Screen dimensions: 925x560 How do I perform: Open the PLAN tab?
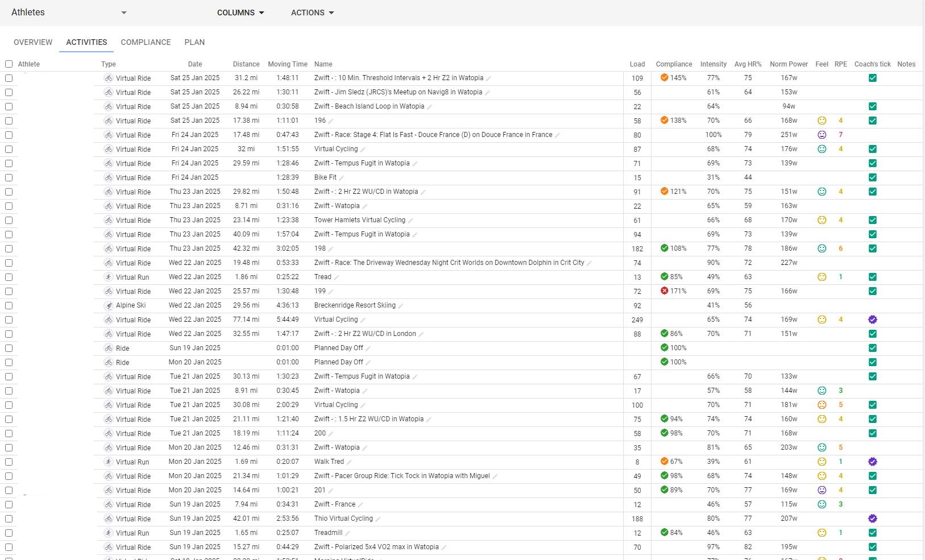pyautogui.click(x=194, y=42)
